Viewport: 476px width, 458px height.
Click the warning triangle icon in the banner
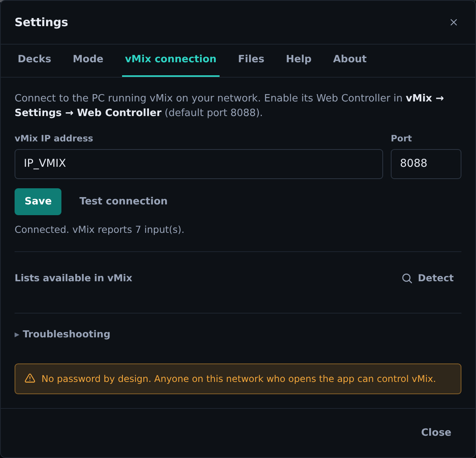(30, 378)
